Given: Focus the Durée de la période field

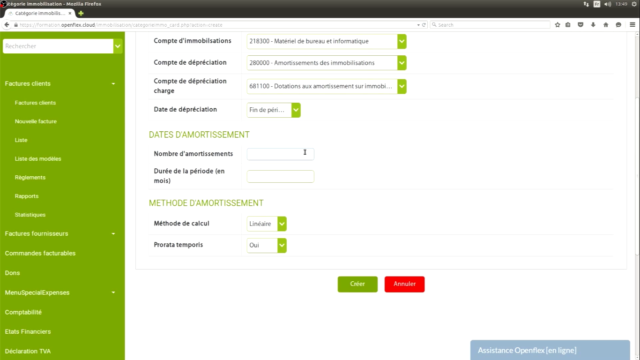Looking at the screenshot, I should (280, 176).
